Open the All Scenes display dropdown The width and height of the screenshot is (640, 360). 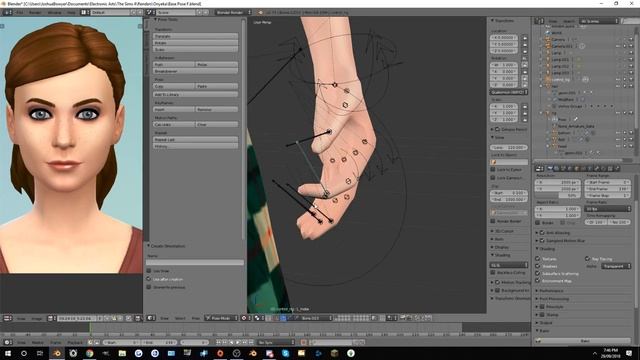pyautogui.click(x=599, y=21)
